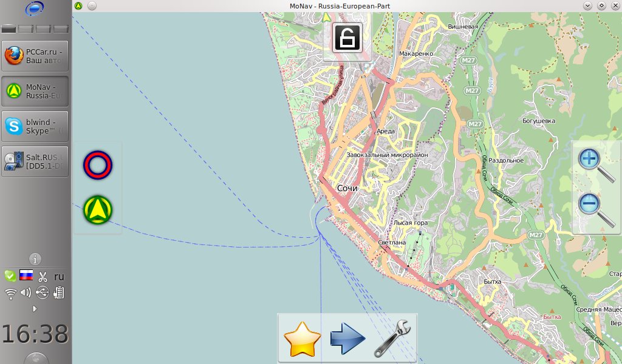Open bookmarks with the star icon
Image resolution: width=622 pixels, height=364 pixels.
302,339
